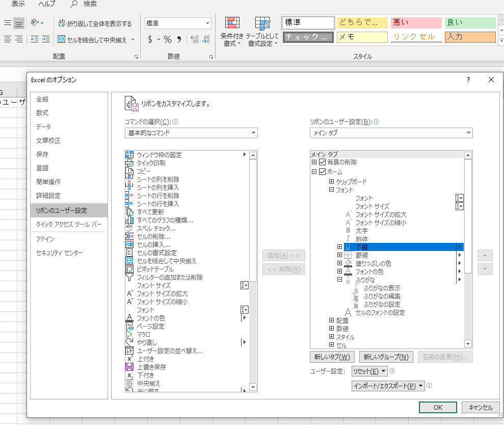Apply comma style in number group
This screenshot has height=425, width=504.
(x=179, y=39)
